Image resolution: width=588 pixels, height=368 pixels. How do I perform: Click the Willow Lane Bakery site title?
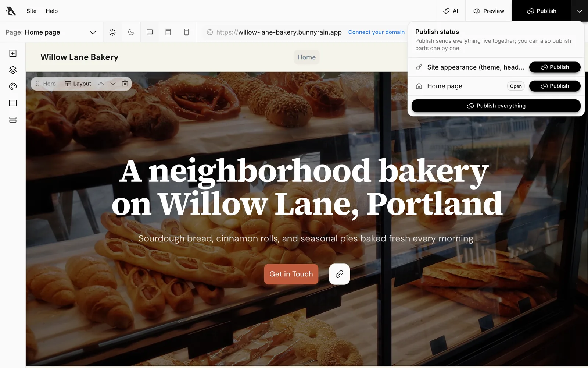(79, 57)
